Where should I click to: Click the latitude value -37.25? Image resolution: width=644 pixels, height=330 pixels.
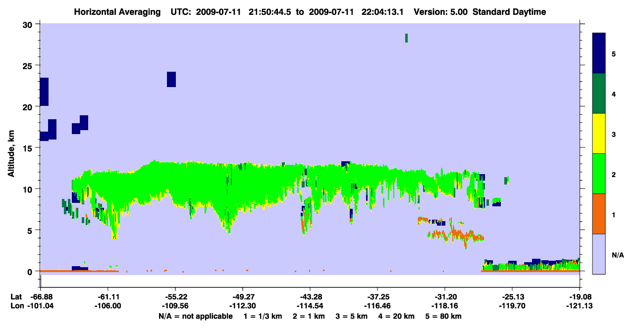tap(377, 297)
